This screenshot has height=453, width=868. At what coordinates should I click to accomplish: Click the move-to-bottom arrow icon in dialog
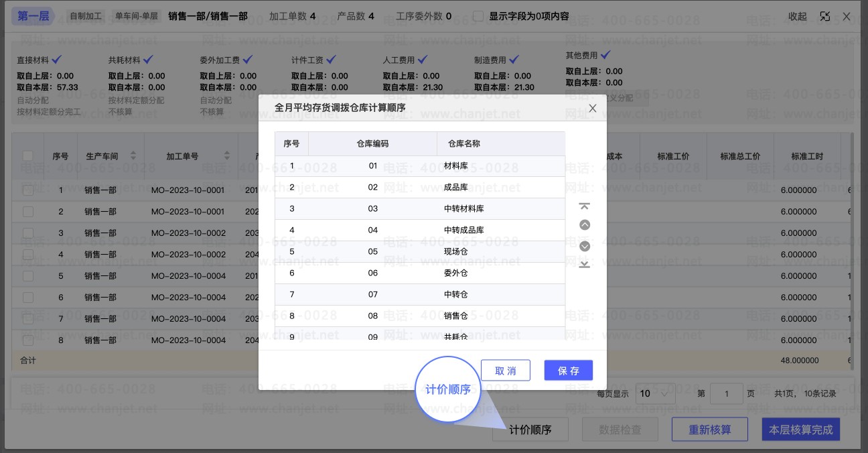point(585,265)
